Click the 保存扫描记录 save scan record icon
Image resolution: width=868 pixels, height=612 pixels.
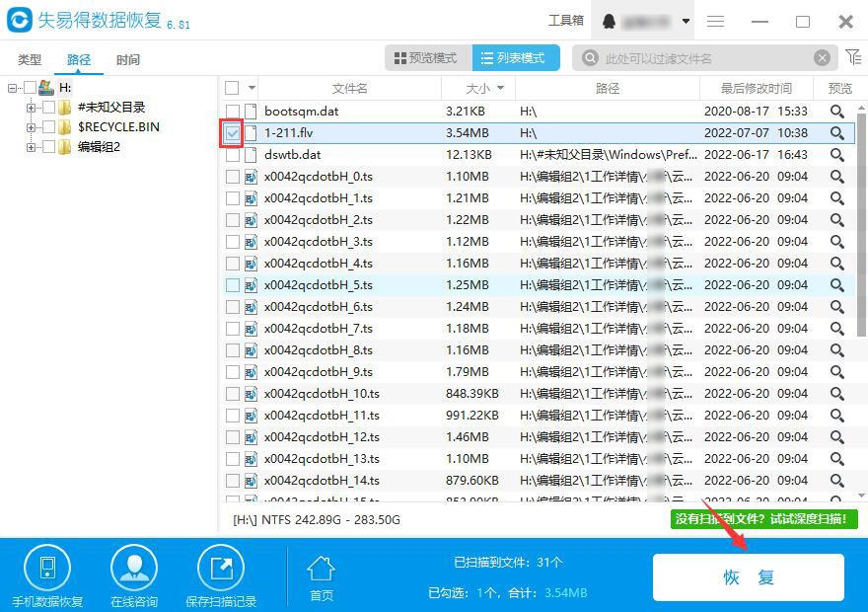point(220,566)
